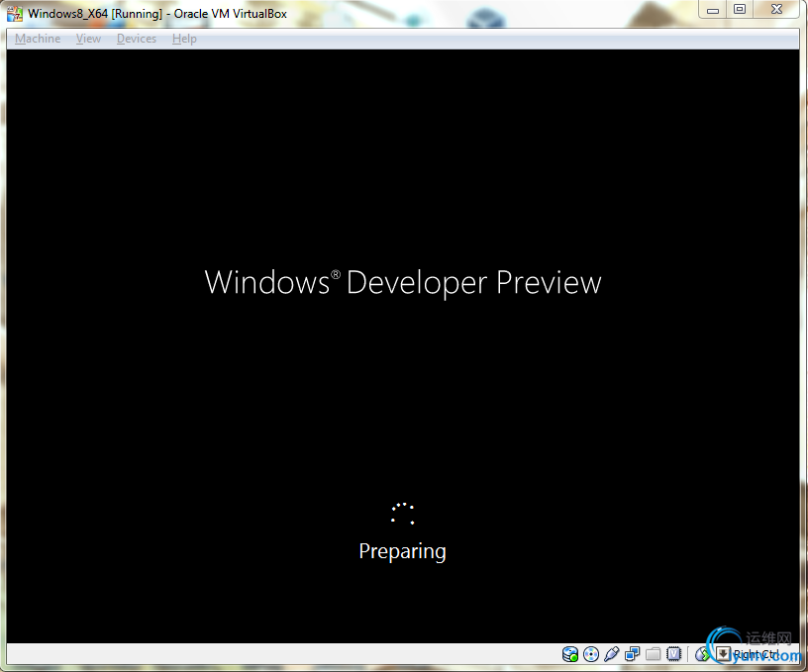Click the network adapters status icon
The width and height of the screenshot is (808, 672).
(633, 654)
